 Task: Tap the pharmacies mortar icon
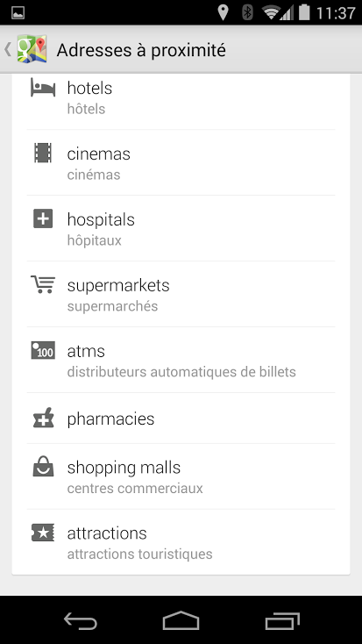click(43, 418)
